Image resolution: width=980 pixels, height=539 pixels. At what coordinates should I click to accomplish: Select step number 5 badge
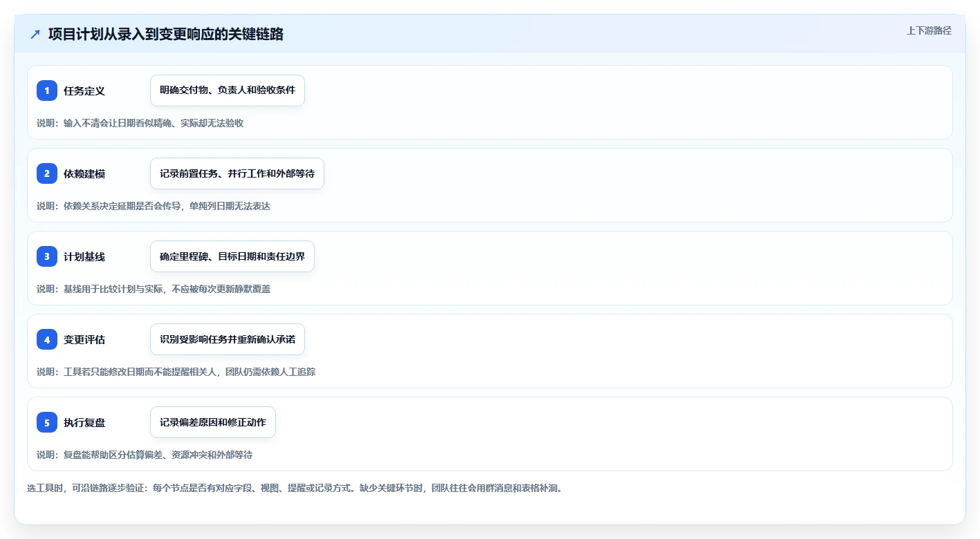(x=47, y=422)
